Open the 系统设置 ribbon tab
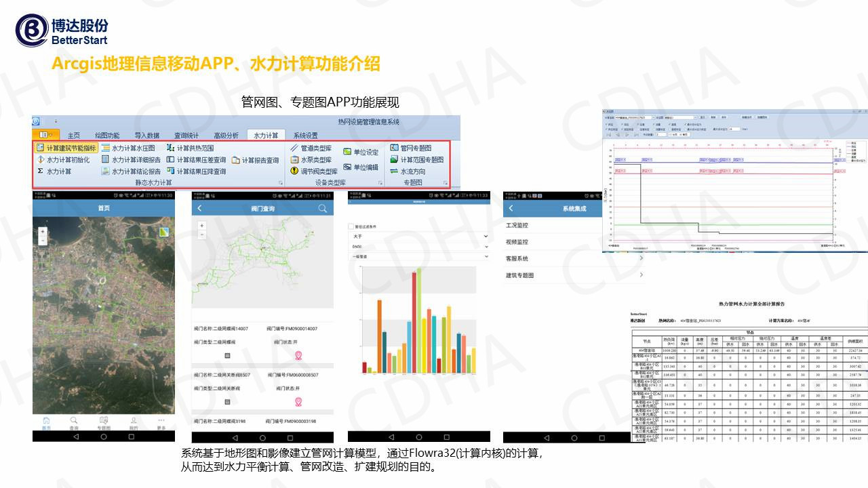 [x=305, y=136]
